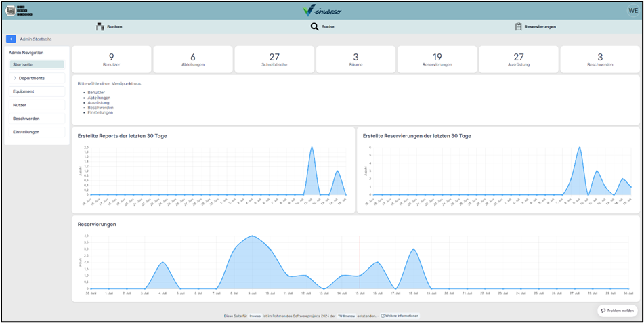Click the 3 Räume stat card
Image resolution: width=644 pixels, height=323 pixels.
tap(356, 59)
